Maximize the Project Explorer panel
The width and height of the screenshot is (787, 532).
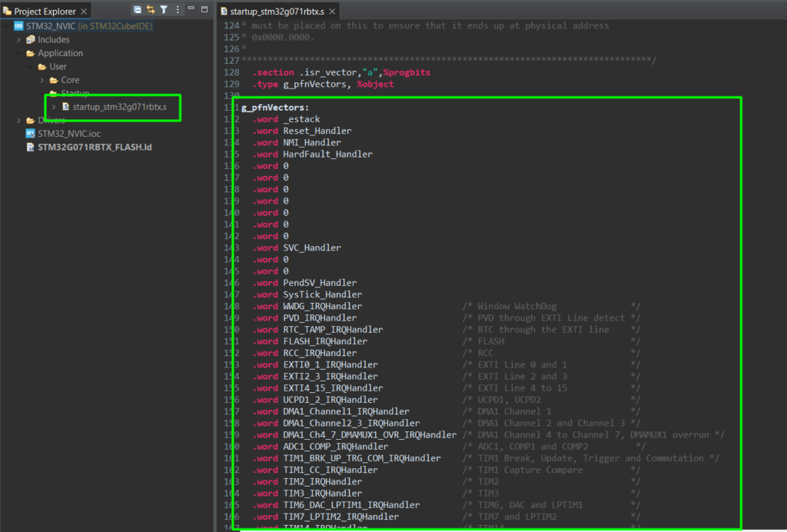(204, 10)
